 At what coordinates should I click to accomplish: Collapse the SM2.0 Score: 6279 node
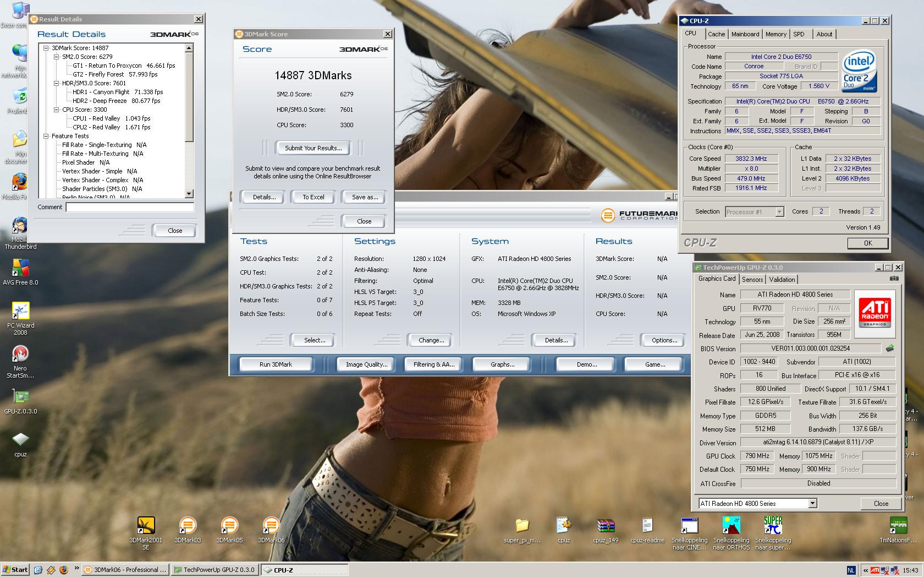tap(57, 57)
